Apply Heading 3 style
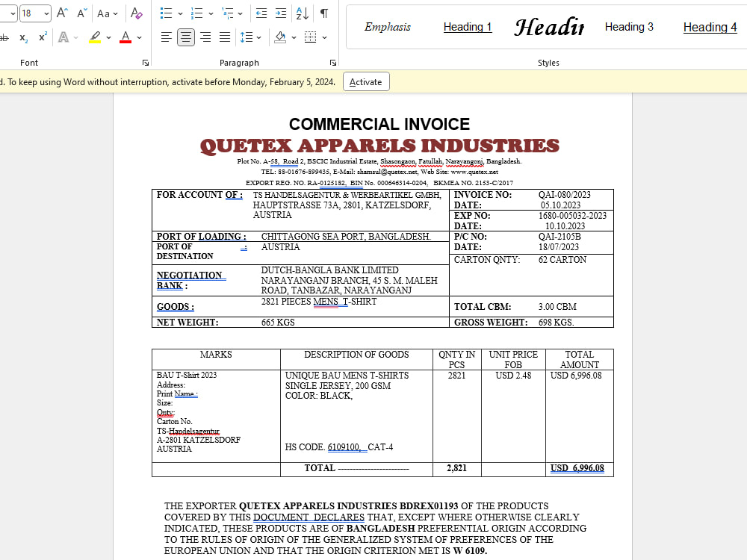The width and height of the screenshot is (747, 560). (629, 27)
